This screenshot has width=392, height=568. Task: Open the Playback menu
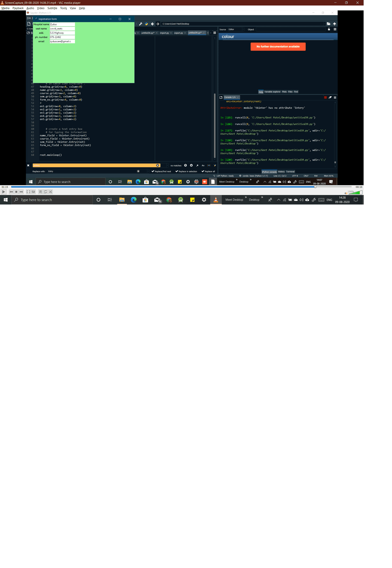click(x=18, y=8)
